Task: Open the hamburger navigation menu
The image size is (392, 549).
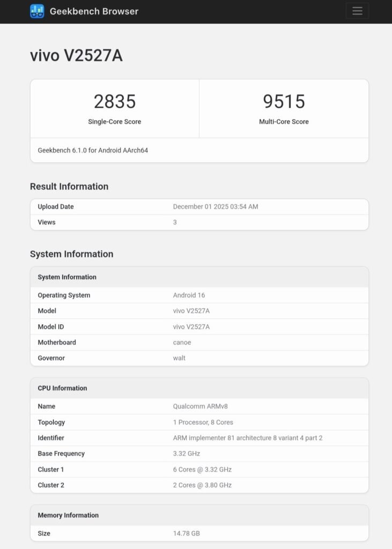Action: pyautogui.click(x=357, y=11)
